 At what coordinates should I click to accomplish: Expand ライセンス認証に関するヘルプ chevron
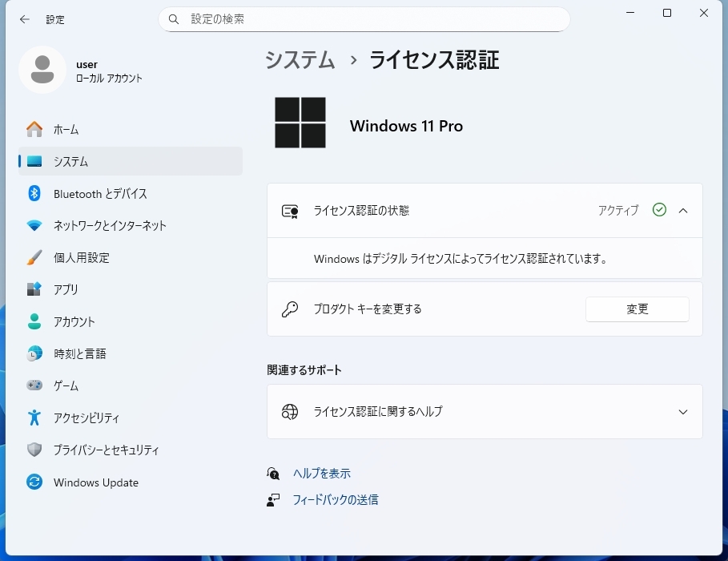point(683,412)
